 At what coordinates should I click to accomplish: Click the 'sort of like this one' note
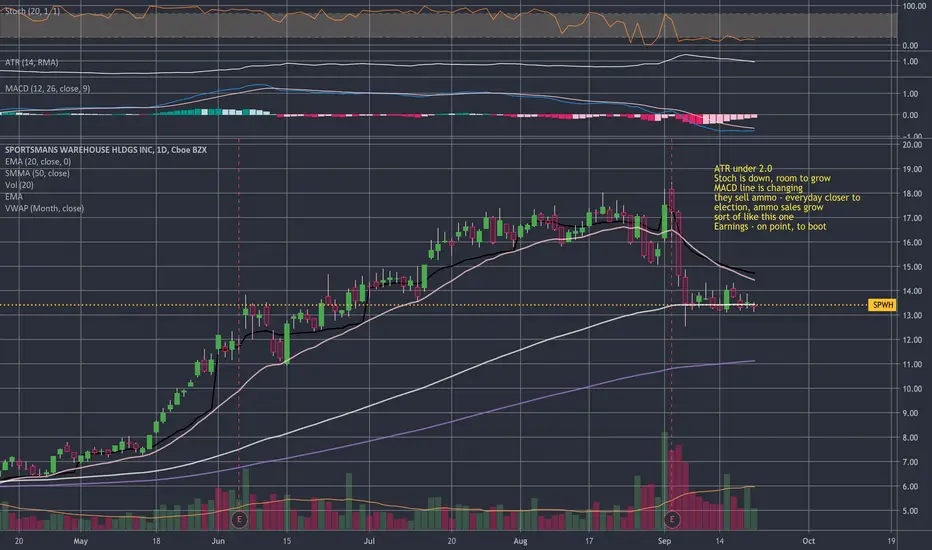tap(754, 217)
